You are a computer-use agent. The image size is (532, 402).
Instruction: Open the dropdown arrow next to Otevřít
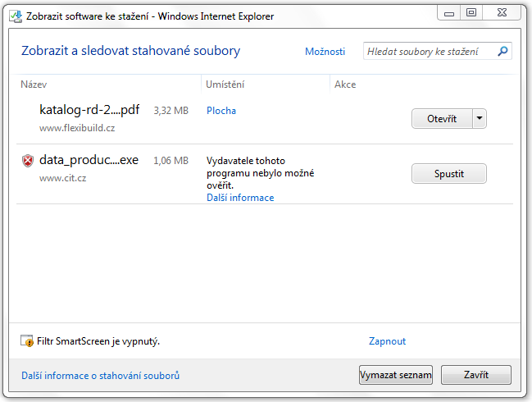tap(480, 118)
